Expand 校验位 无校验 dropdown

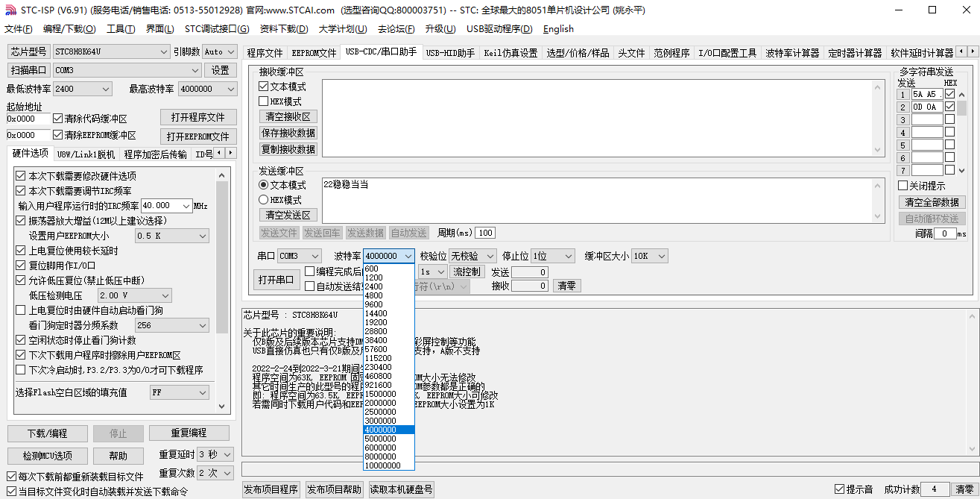[490, 256]
